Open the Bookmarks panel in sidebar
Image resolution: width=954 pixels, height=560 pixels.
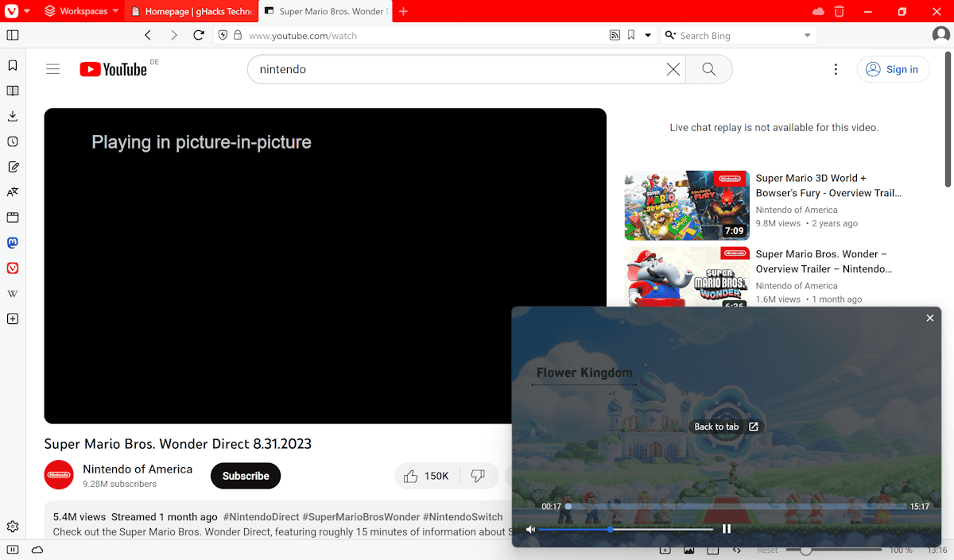point(13,65)
